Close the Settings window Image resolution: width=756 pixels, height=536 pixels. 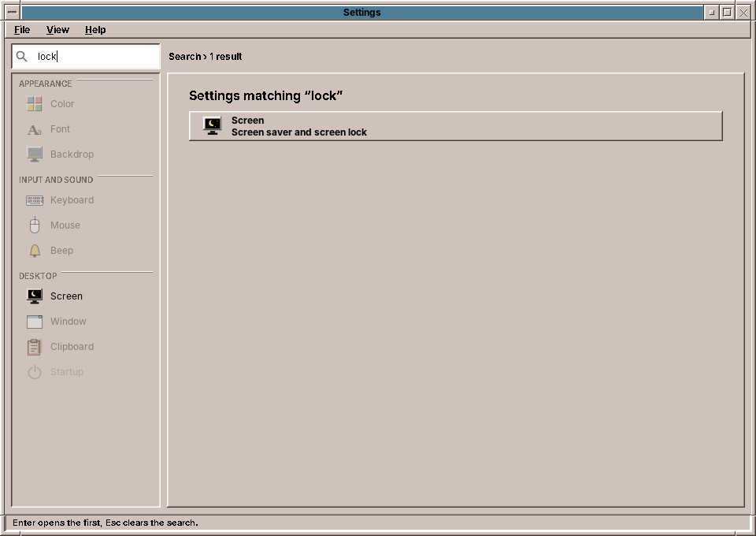(743, 13)
